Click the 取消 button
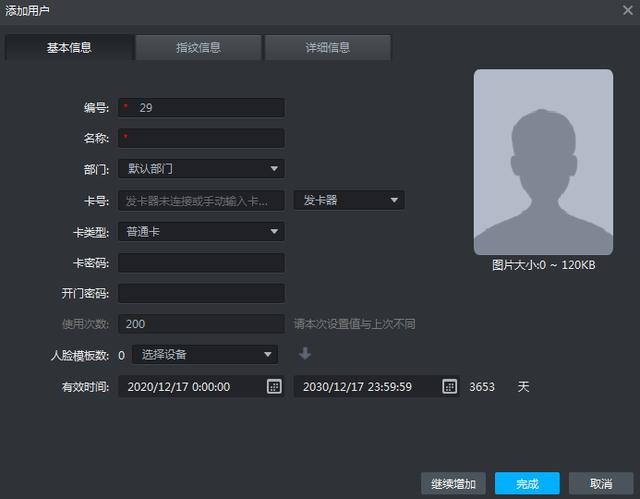Screen dimensions: 640x499 pos(601,483)
